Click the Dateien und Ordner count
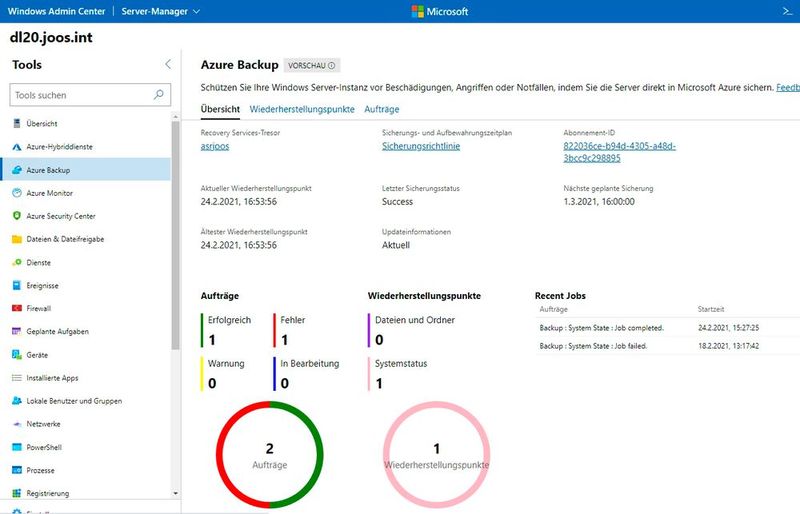Screen dimensions: 800x514 coord(379,339)
